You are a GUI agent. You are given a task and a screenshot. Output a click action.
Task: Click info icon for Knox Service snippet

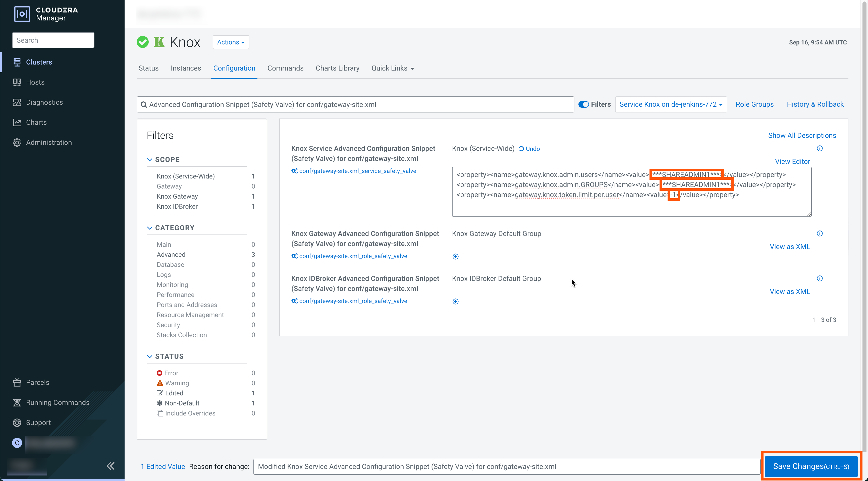pyautogui.click(x=820, y=149)
